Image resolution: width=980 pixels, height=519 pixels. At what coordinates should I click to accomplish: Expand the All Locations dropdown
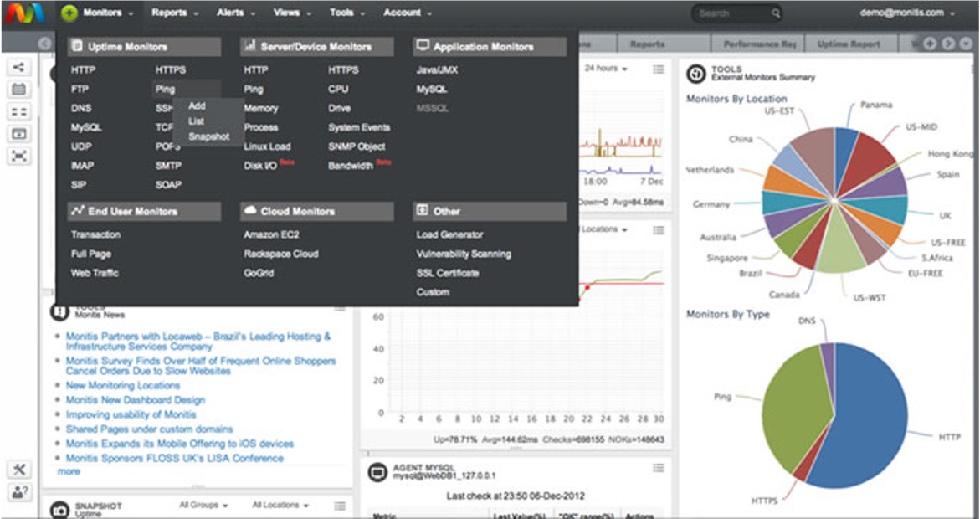click(280, 506)
